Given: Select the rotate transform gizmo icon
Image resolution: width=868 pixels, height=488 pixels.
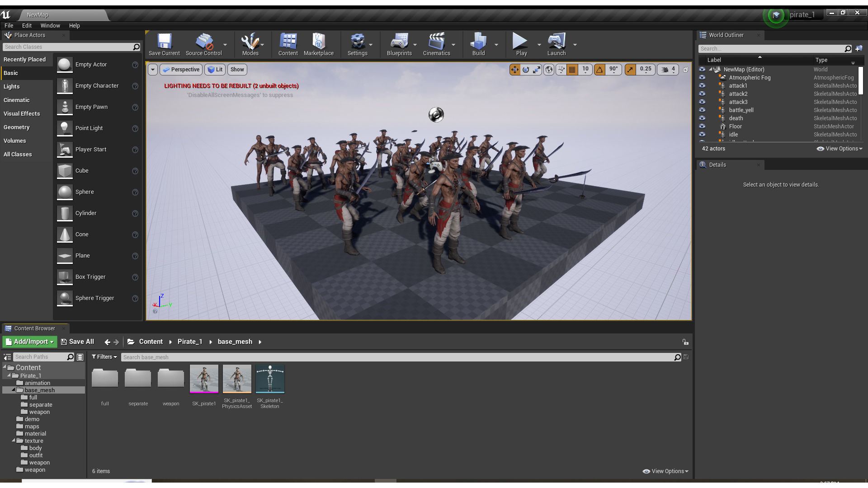Looking at the screenshot, I should (x=526, y=70).
